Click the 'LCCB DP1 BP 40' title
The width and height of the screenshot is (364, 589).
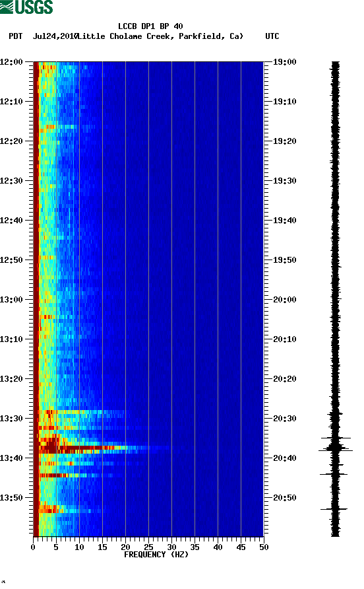(150, 26)
